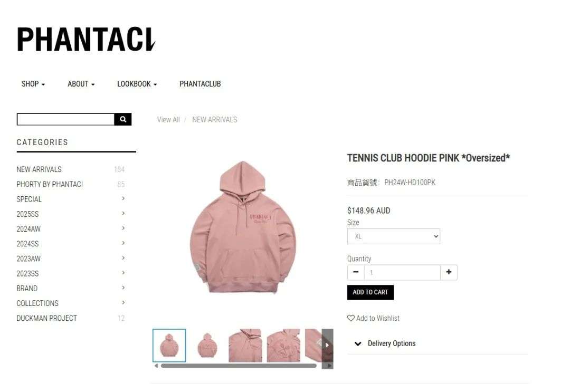Click the ADD TO CART button
The image size is (570, 392).
click(x=370, y=292)
